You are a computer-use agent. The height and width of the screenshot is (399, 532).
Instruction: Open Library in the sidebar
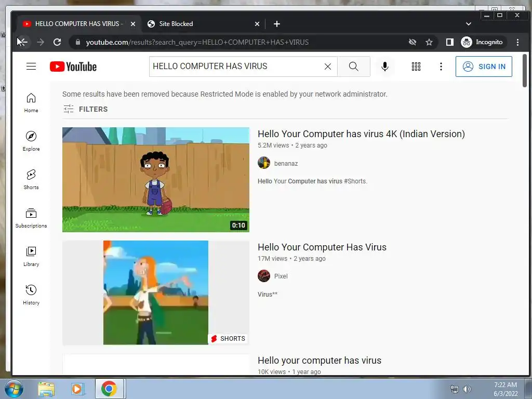(31, 257)
